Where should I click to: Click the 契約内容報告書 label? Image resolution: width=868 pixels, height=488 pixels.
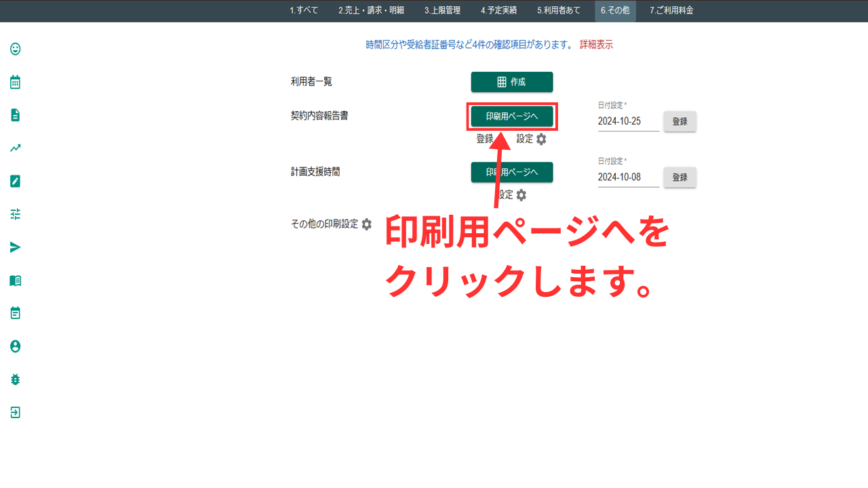pyautogui.click(x=319, y=116)
